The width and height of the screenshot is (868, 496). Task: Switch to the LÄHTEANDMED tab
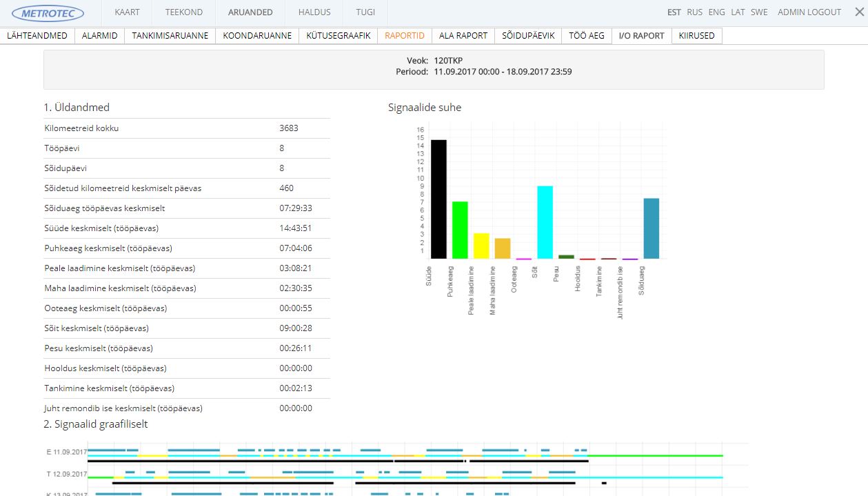coord(37,36)
